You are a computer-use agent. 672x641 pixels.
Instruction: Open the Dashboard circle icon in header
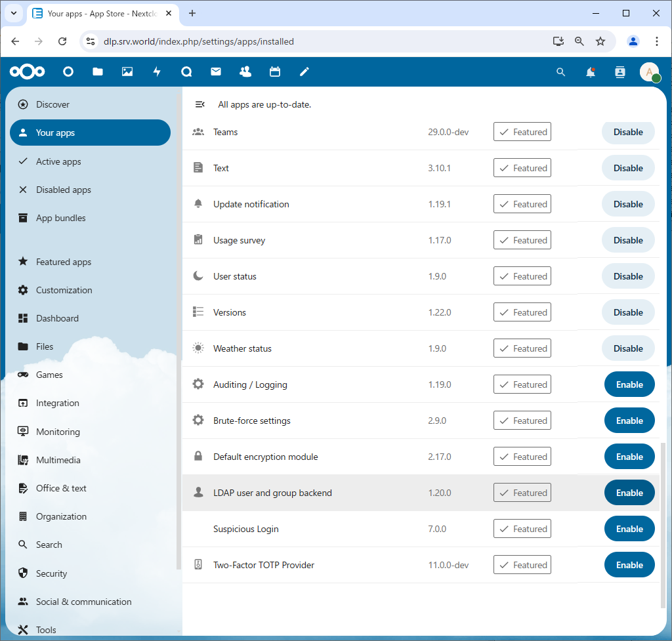click(x=68, y=72)
